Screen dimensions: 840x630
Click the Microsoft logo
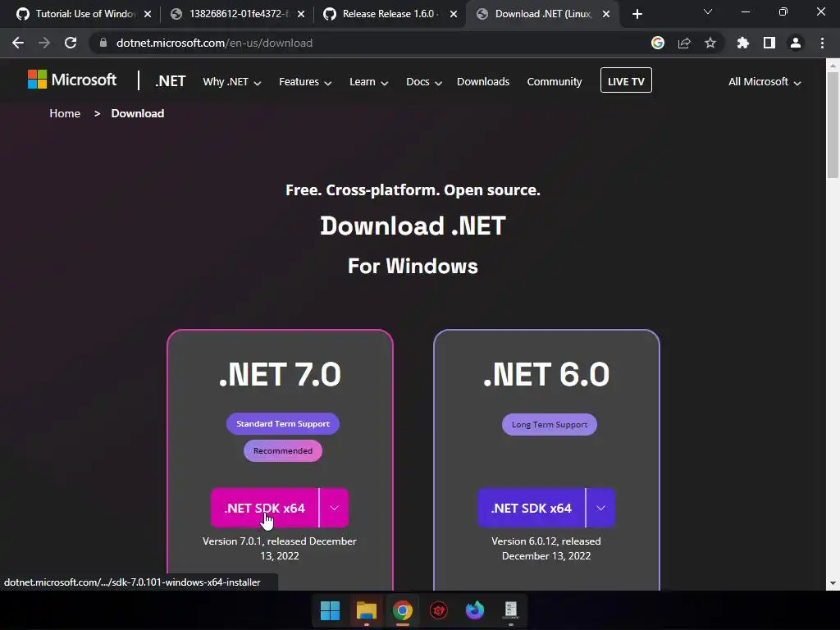[72, 80]
